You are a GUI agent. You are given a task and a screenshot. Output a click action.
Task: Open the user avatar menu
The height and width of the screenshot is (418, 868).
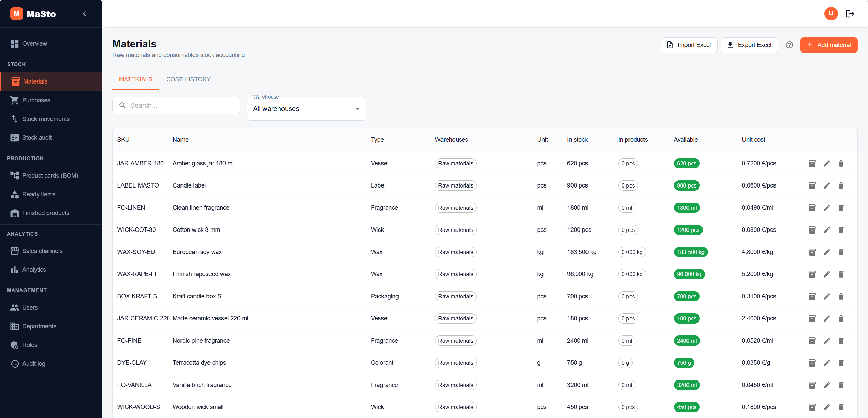[831, 14]
